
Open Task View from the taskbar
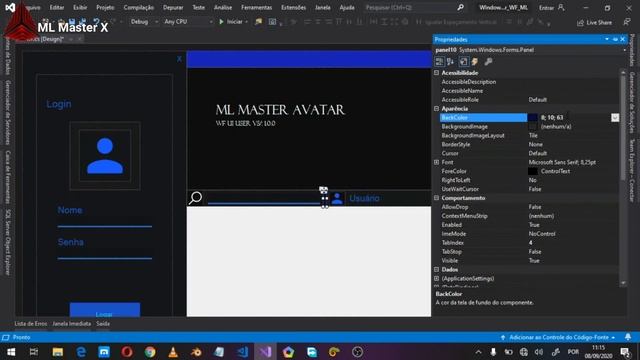coord(34,352)
